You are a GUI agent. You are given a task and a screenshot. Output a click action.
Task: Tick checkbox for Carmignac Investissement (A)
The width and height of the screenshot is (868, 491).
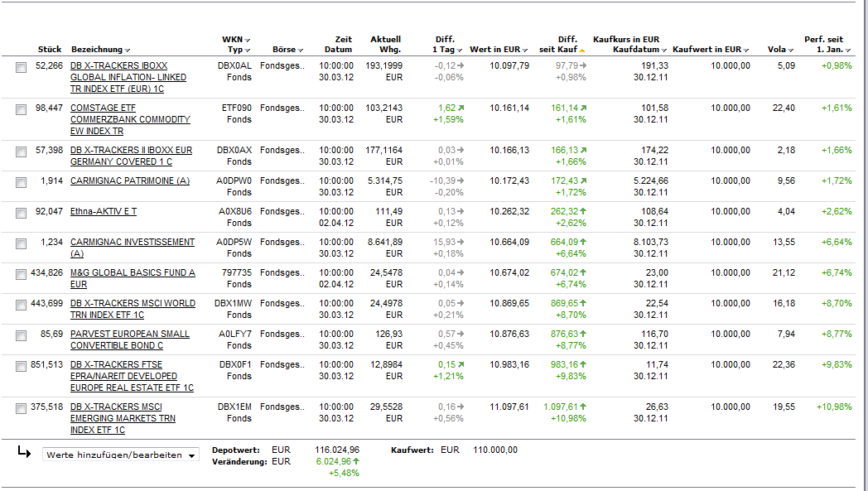click(21, 243)
